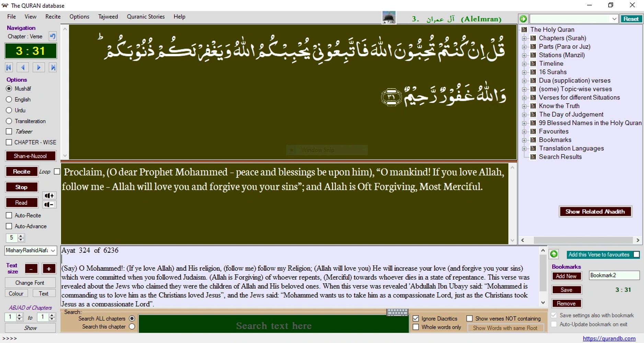This screenshot has height=343, width=644.
Task: Click the Bookmark2 name field
Action: 614,275
